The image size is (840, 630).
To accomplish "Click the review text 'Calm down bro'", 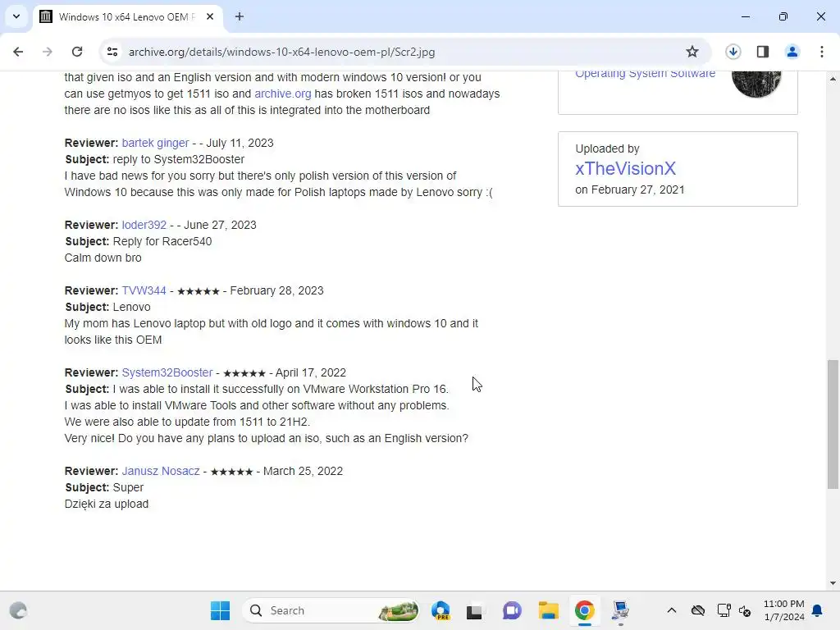I will coord(103,258).
